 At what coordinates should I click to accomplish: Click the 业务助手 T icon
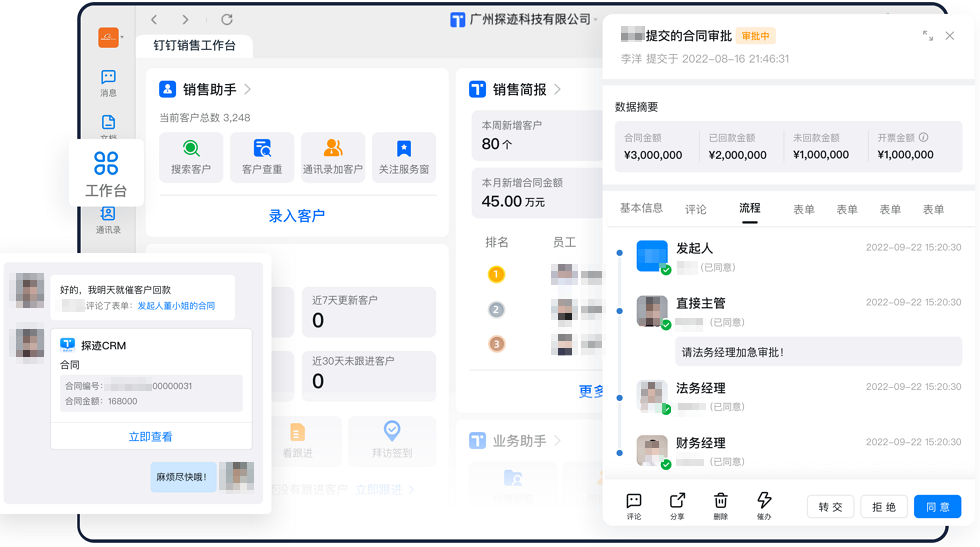[478, 441]
